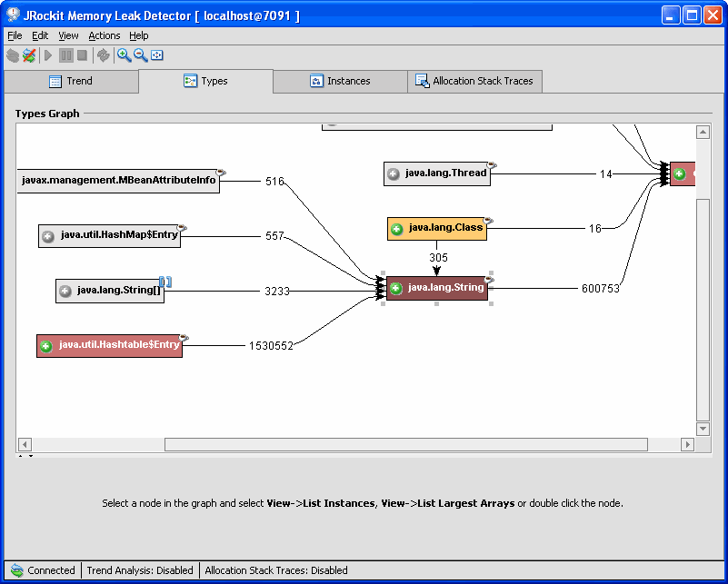
Task: Switch to the Trend tab
Action: click(72, 82)
